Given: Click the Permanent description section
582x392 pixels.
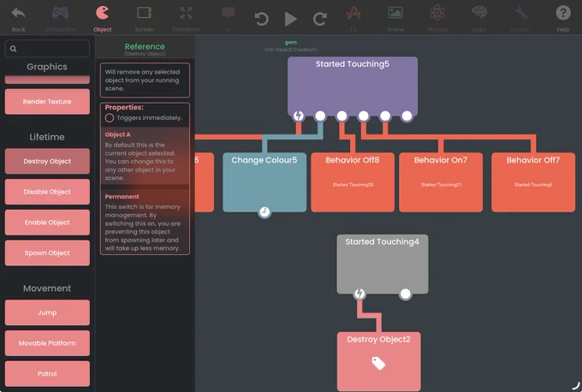Looking at the screenshot, I should [145, 222].
